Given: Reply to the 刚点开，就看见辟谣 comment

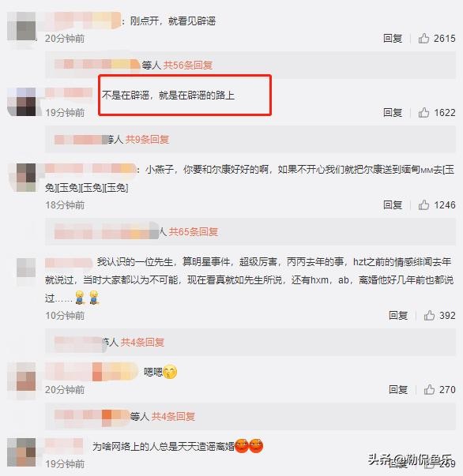Looking at the screenshot, I should (x=393, y=39).
